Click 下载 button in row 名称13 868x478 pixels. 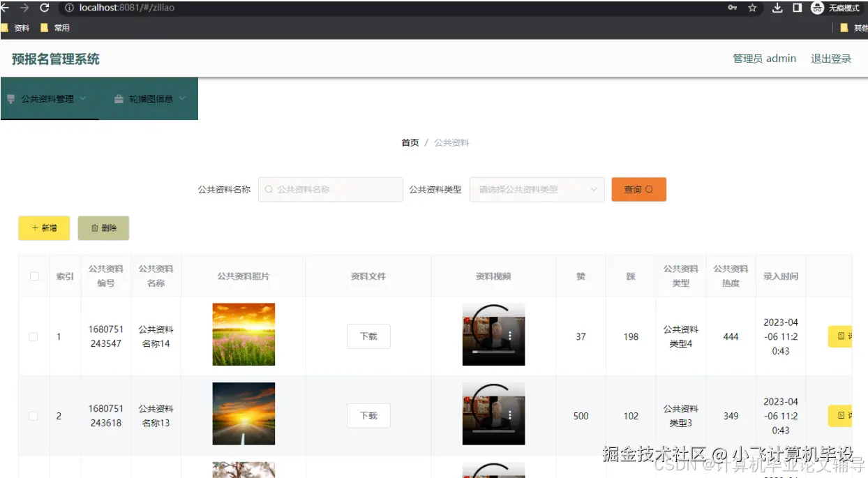368,416
